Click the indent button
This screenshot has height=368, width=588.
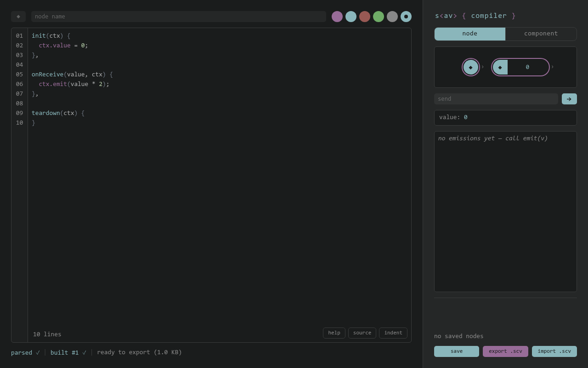coord(393,333)
